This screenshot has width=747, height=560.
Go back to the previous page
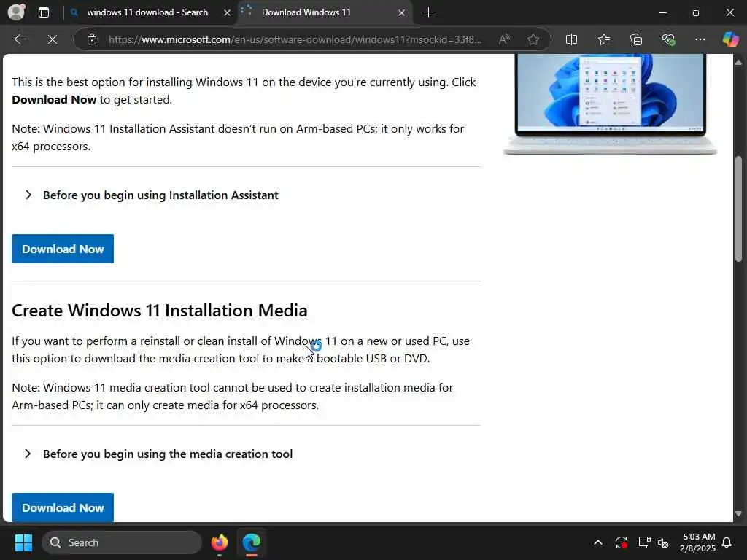tap(20, 39)
